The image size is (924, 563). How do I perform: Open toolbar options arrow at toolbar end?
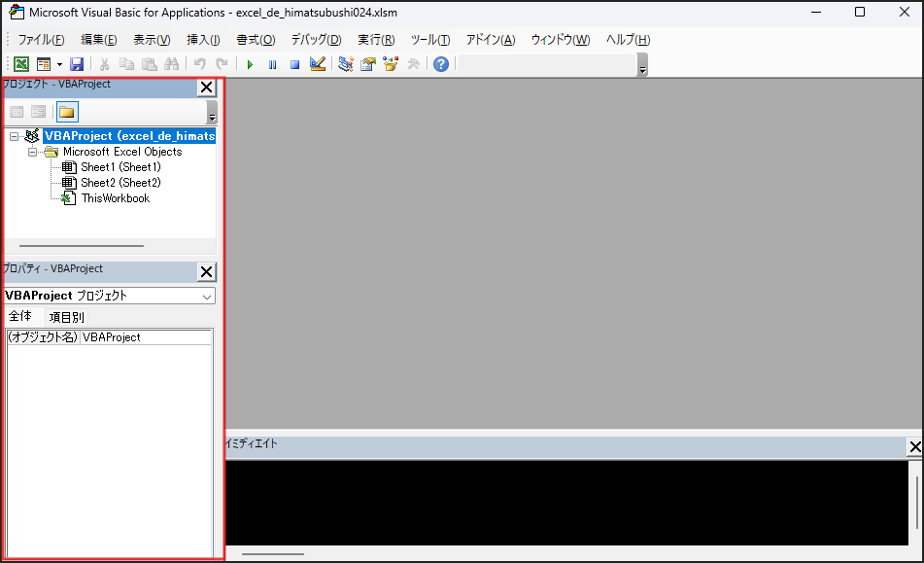(643, 65)
